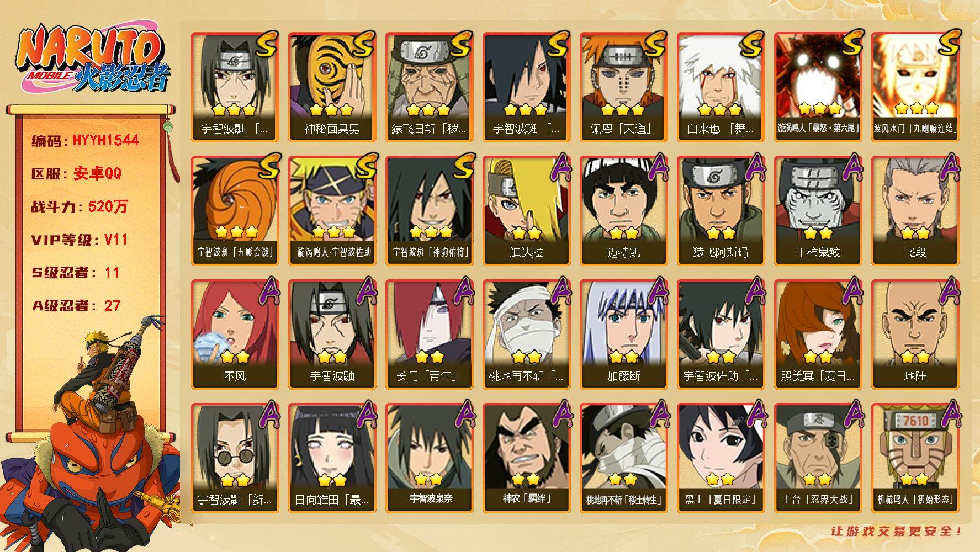Viewport: 980px width, 552px height.
Task: Open the 迈特凯 character card
Action: (x=623, y=210)
